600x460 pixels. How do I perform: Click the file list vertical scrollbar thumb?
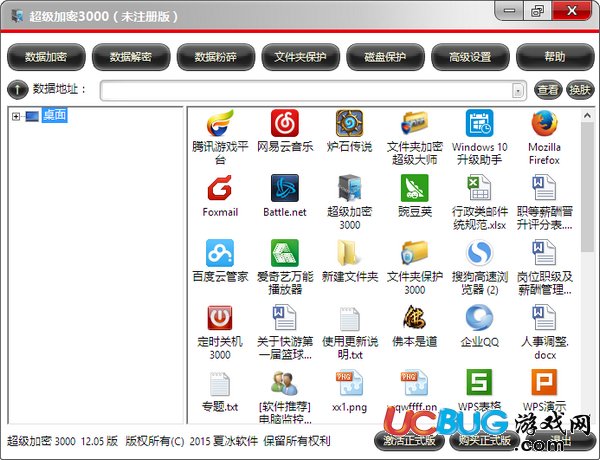[587, 188]
